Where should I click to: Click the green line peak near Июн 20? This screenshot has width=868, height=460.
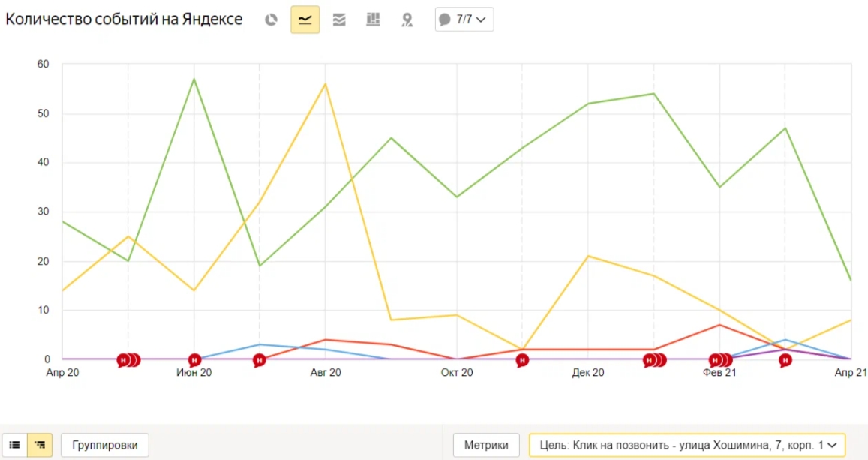click(x=194, y=79)
